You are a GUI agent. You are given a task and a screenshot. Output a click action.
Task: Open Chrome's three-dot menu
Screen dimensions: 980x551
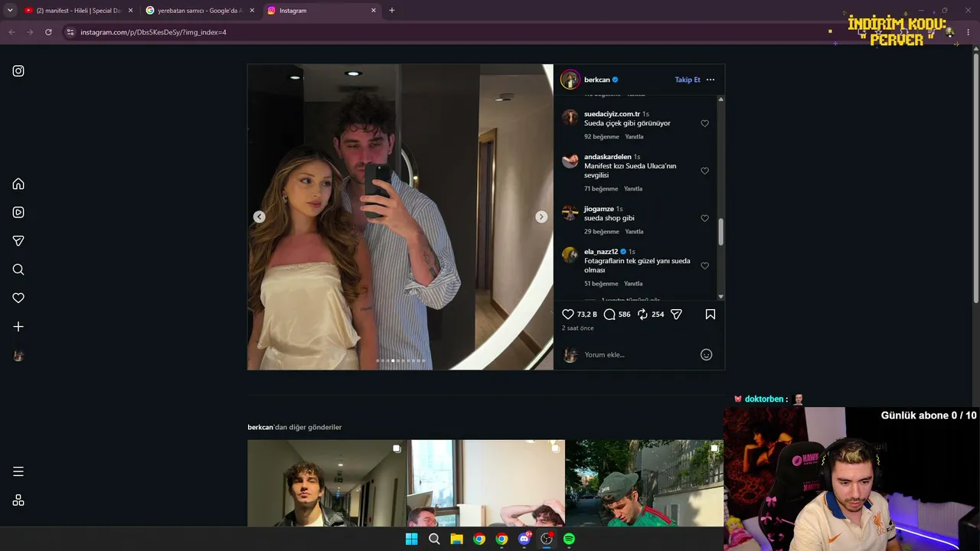point(969,32)
